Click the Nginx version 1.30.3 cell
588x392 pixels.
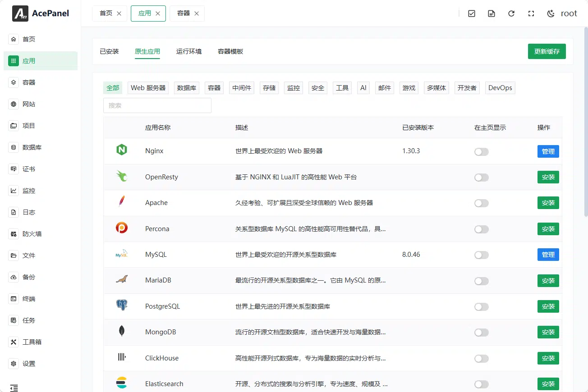click(411, 151)
